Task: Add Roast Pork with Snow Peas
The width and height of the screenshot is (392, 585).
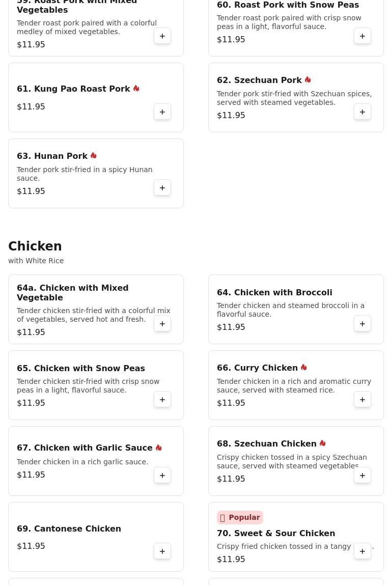Action: pyautogui.click(x=362, y=36)
